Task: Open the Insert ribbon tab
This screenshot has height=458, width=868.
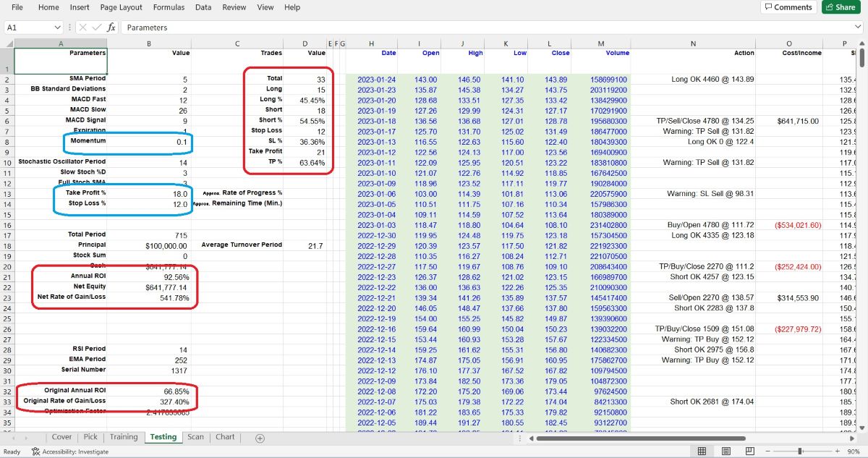Action: click(x=80, y=7)
